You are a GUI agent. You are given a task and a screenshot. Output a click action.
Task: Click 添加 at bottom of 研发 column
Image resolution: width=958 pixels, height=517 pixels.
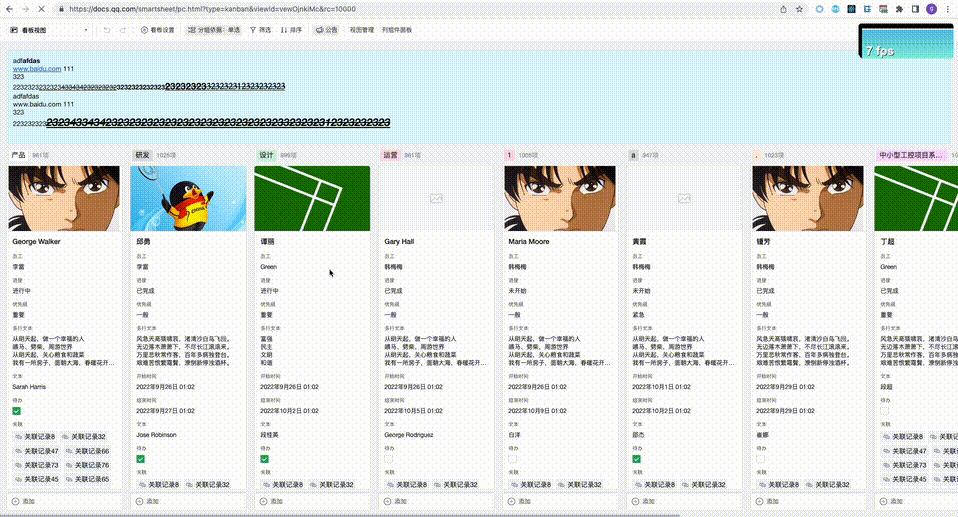pos(188,501)
